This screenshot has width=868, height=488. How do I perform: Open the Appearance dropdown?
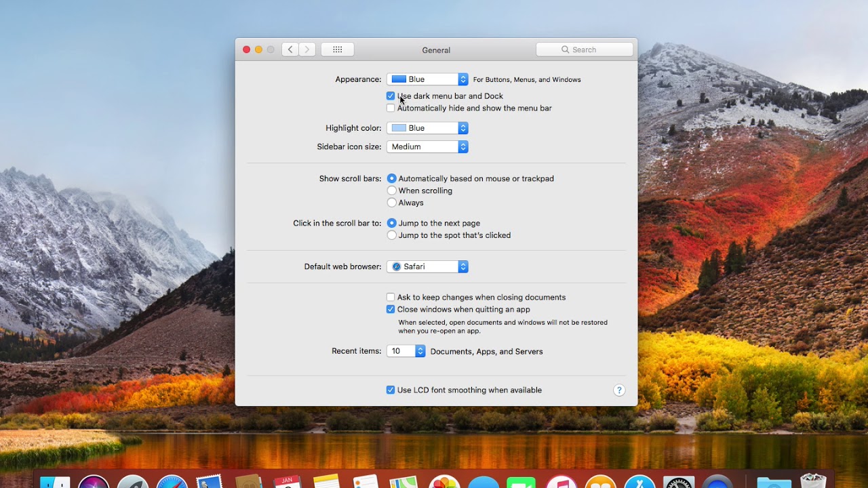(x=427, y=79)
